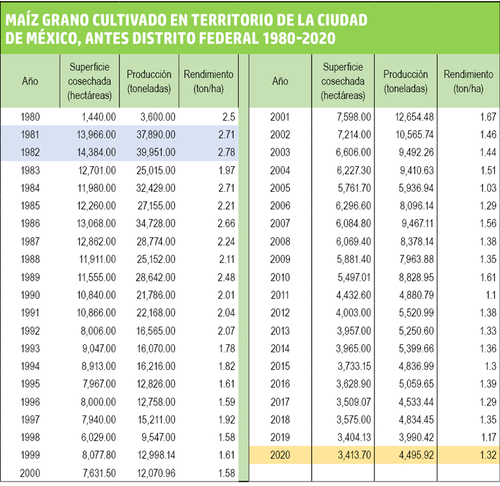Select the 2011 yield value 1.1
This screenshot has height=486, width=500.
pos(491,295)
